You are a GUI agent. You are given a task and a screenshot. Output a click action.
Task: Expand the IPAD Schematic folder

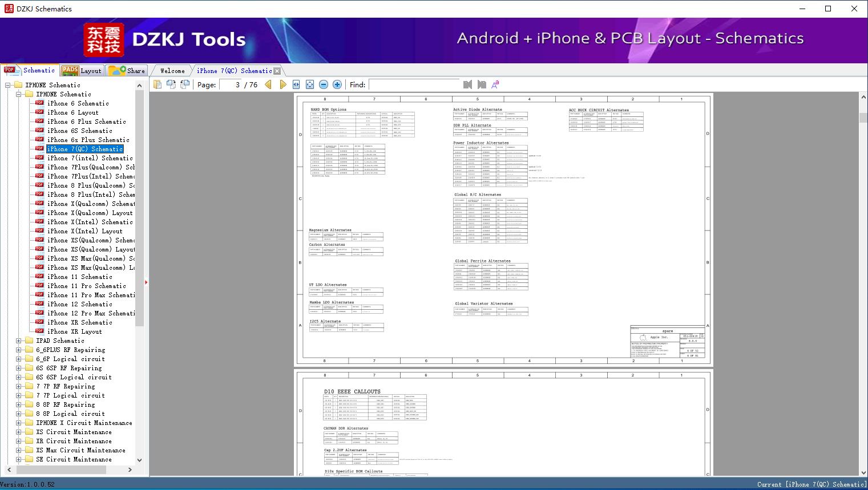[19, 341]
